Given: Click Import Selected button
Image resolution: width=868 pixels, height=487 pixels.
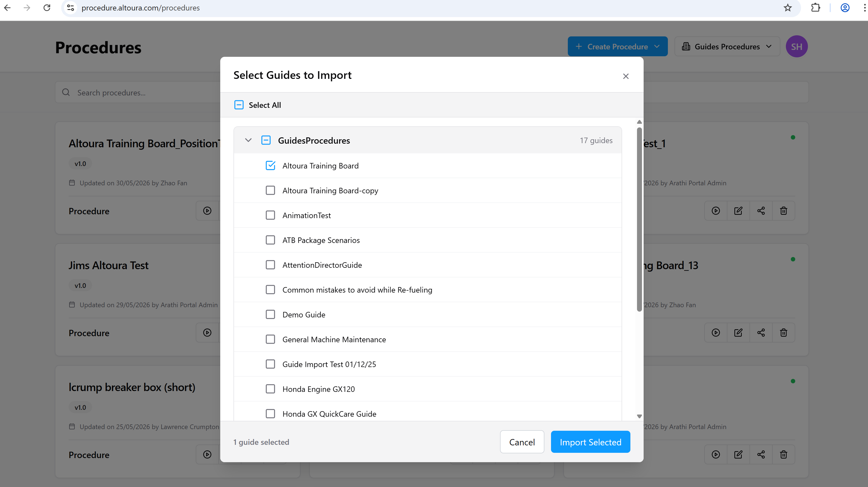Looking at the screenshot, I should click(590, 442).
